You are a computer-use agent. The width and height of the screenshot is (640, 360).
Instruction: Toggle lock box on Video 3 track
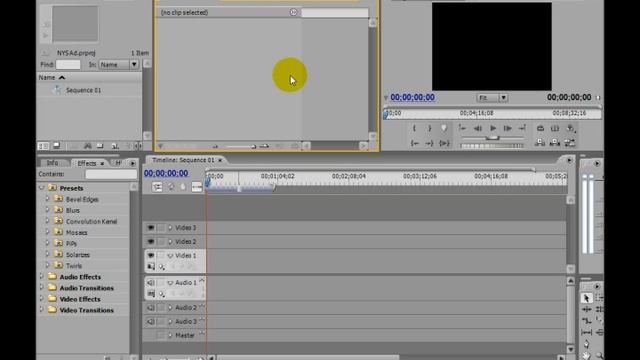[161, 228]
